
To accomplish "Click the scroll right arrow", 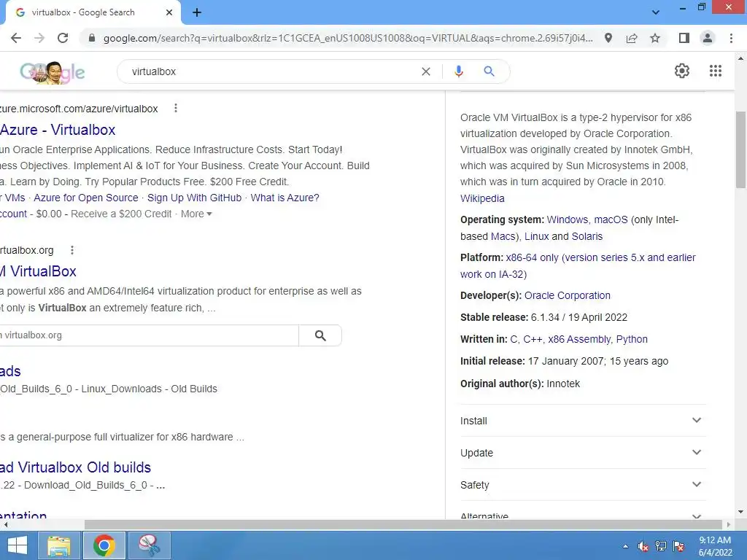I will tap(729, 524).
